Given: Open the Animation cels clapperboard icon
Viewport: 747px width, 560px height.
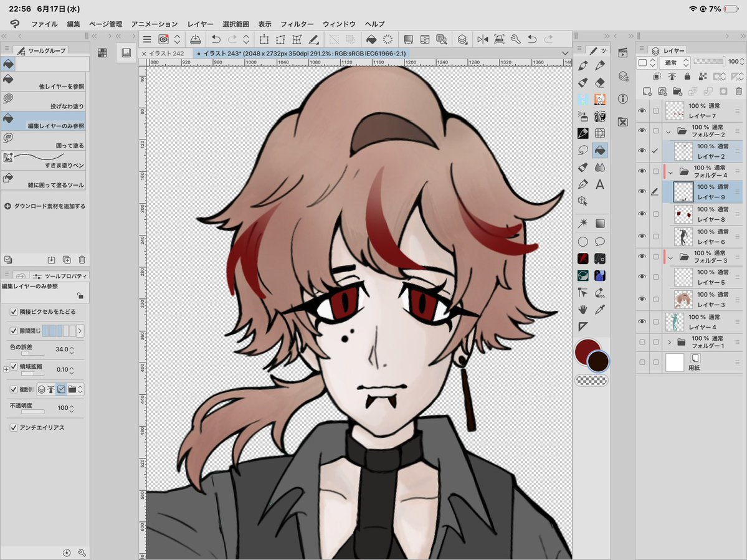Looking at the screenshot, I should [x=622, y=53].
